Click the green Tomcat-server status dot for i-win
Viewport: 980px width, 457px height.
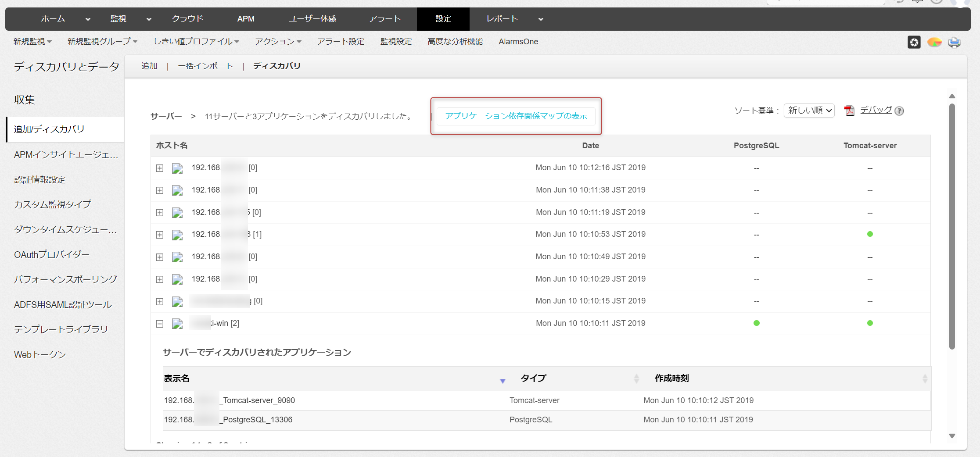(870, 323)
